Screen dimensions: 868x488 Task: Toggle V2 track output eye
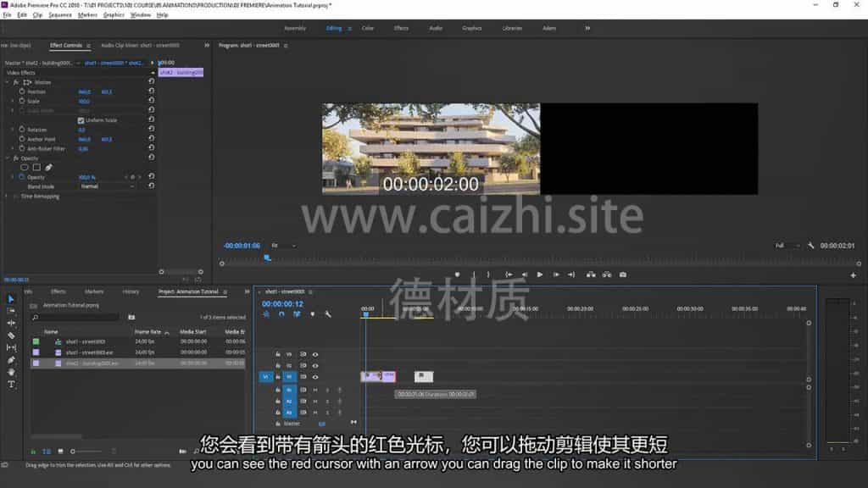click(315, 366)
